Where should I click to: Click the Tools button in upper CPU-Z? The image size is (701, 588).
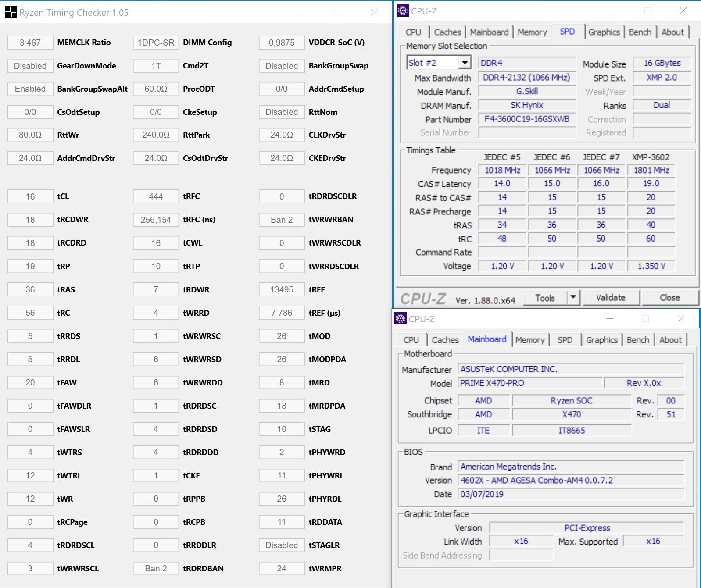point(545,298)
